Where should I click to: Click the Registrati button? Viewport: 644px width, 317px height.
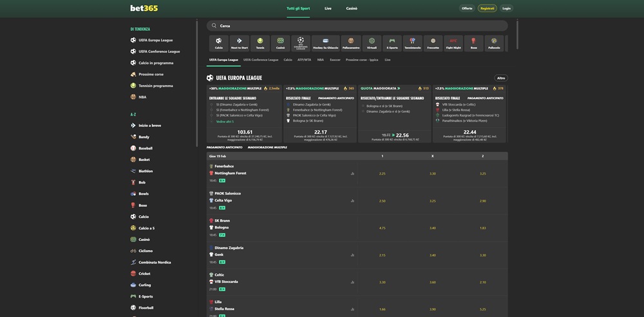[x=487, y=8]
